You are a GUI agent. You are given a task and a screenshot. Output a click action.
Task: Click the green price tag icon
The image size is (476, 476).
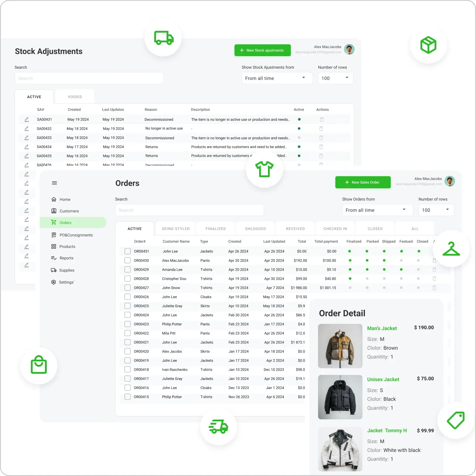(455, 420)
